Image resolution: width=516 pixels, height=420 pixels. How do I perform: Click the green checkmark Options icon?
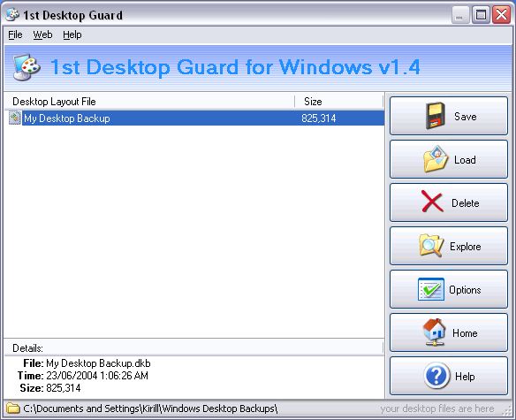[431, 289]
